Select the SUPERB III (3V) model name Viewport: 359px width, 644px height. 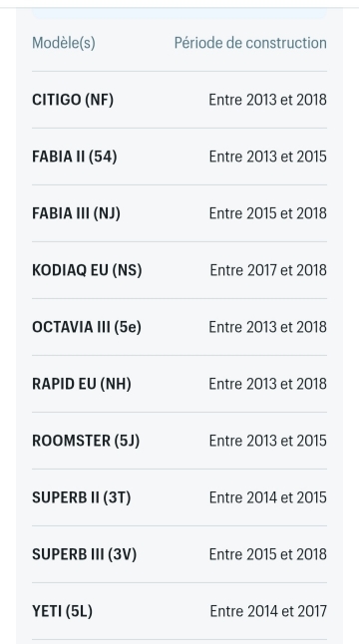pyautogui.click(x=84, y=554)
